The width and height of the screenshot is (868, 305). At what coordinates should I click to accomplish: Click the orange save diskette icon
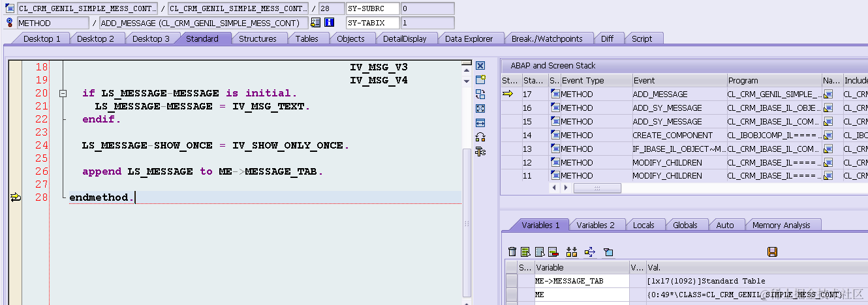pos(772,252)
